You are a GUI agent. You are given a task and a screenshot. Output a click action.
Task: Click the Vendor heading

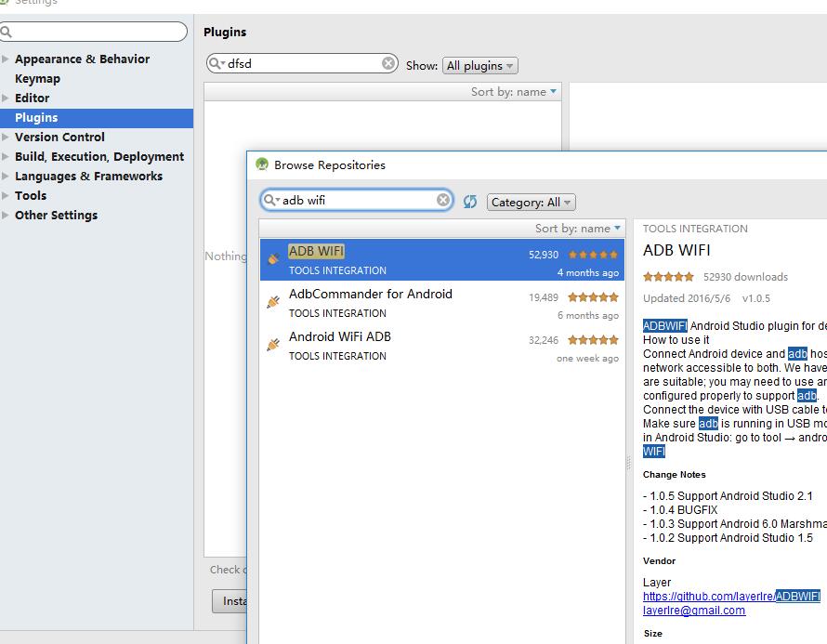coord(660,560)
